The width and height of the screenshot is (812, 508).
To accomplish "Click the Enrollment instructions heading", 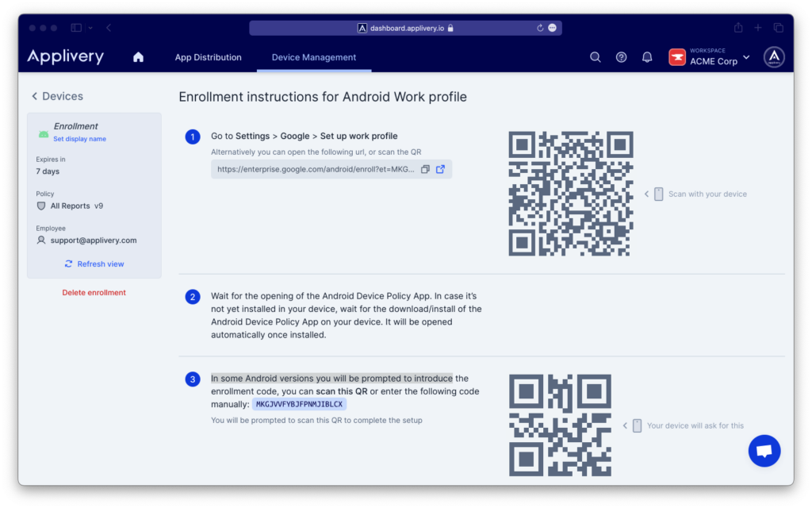I will [x=323, y=97].
